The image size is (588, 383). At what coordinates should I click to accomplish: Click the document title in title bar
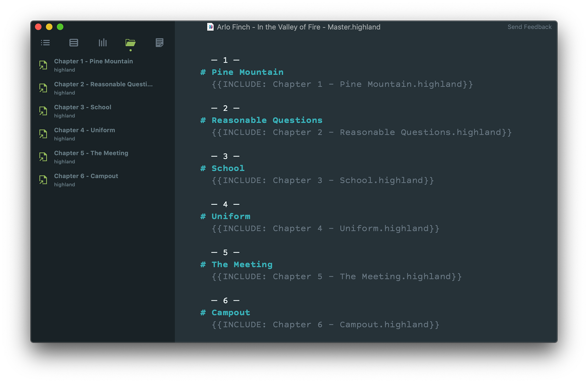coord(298,27)
